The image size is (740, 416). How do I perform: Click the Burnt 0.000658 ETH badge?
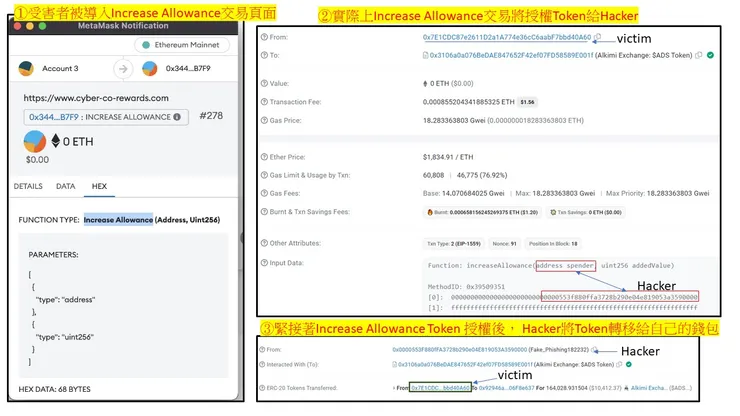482,212
